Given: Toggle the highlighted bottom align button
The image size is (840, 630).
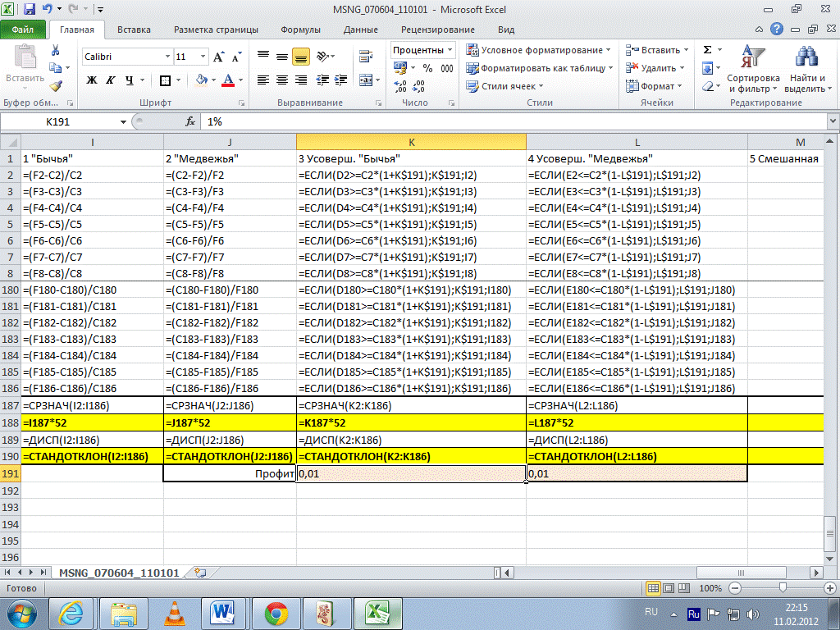Looking at the screenshot, I should tap(301, 57).
